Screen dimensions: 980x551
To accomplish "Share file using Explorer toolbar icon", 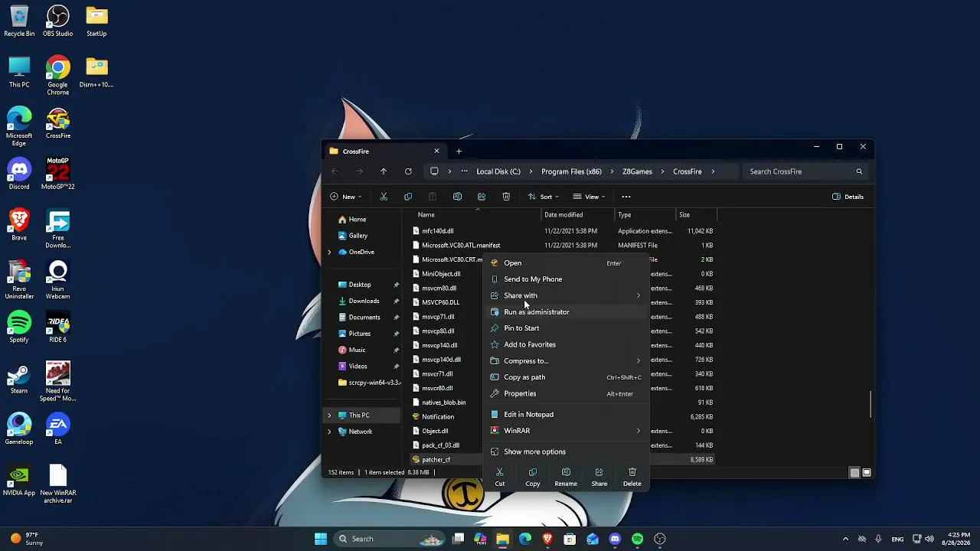I will 482,197.
